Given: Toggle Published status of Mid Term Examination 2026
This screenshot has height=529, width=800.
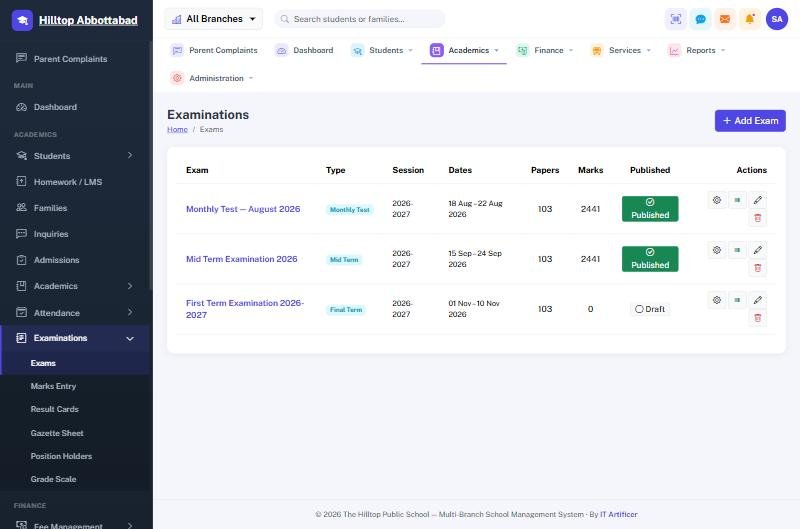Looking at the screenshot, I should [650, 259].
